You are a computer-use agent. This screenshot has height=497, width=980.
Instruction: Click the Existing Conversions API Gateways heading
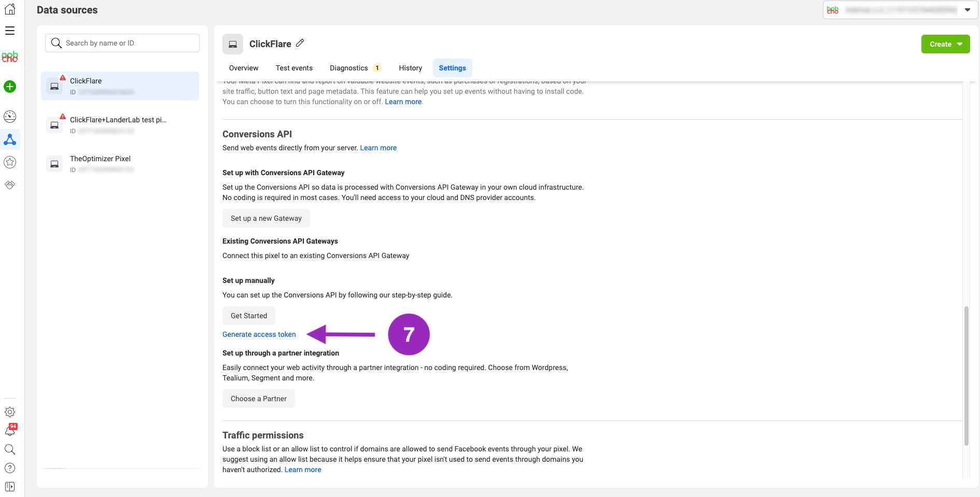(x=280, y=241)
